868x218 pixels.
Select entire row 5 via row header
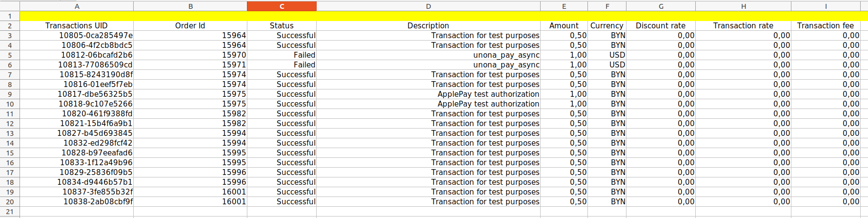point(10,55)
